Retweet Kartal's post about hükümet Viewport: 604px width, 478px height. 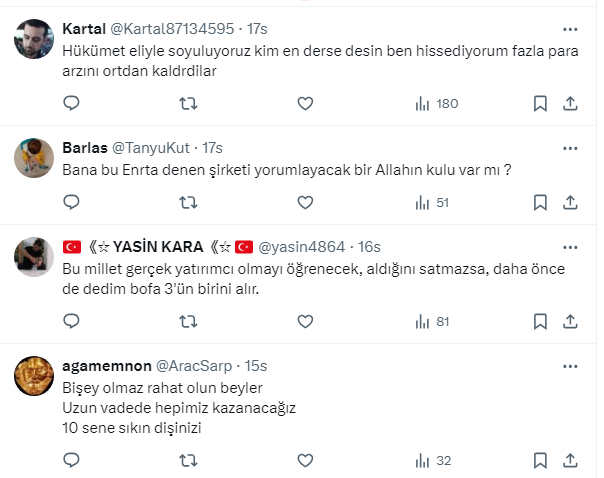tap(187, 103)
